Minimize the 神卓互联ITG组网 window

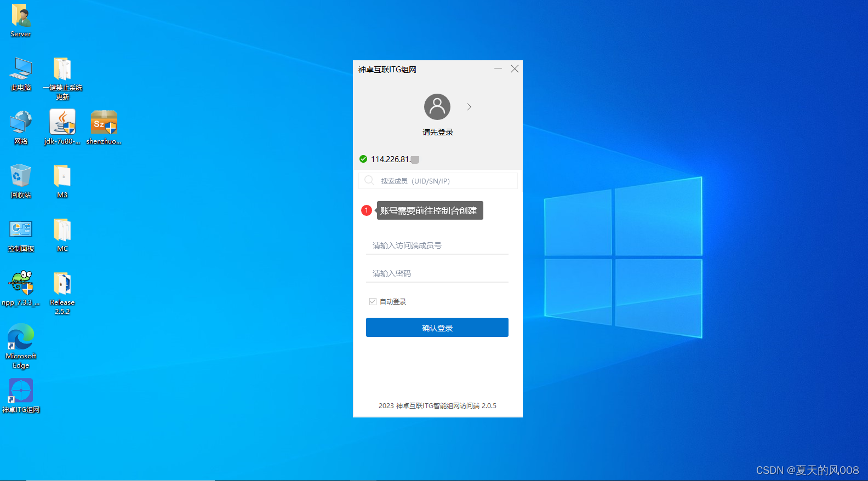click(x=498, y=68)
